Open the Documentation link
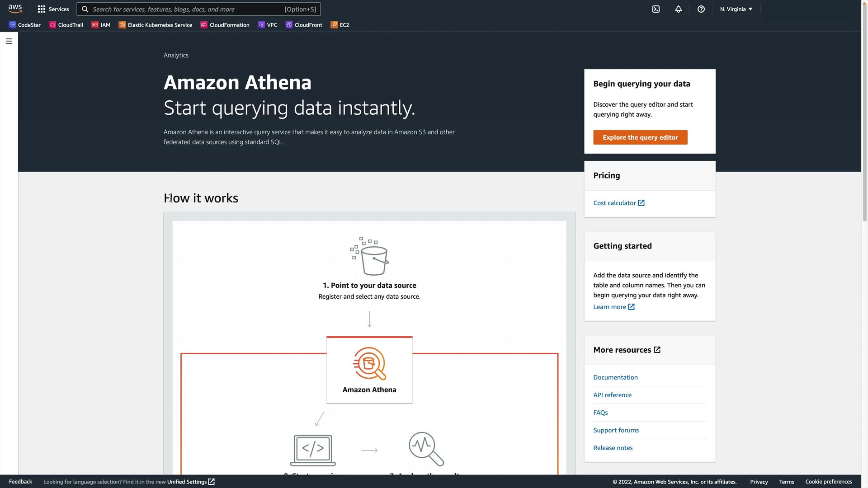 pos(615,377)
